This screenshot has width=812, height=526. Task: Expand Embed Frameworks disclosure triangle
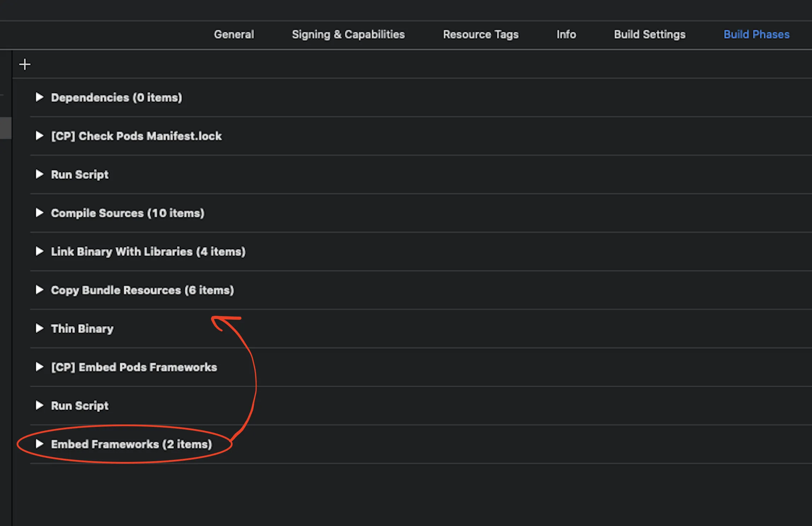[39, 444]
